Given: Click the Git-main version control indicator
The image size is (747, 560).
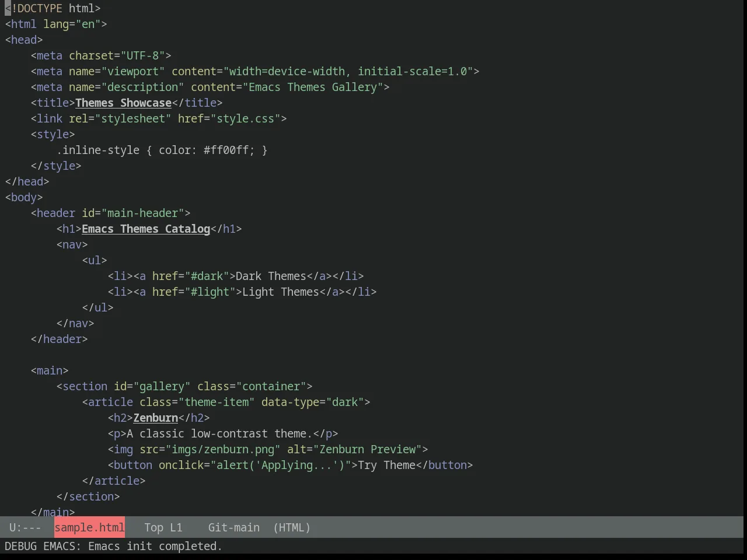Looking at the screenshot, I should pos(234,527).
